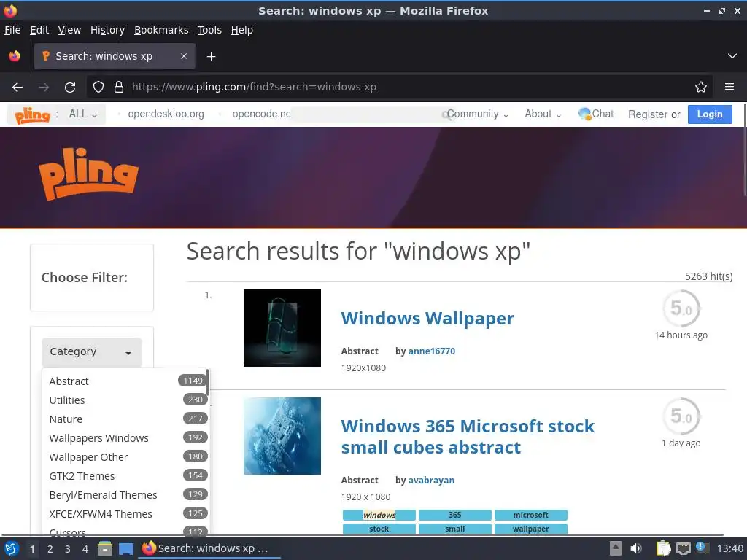Click the 'microsoft' tag
747x560 pixels.
[531, 516]
